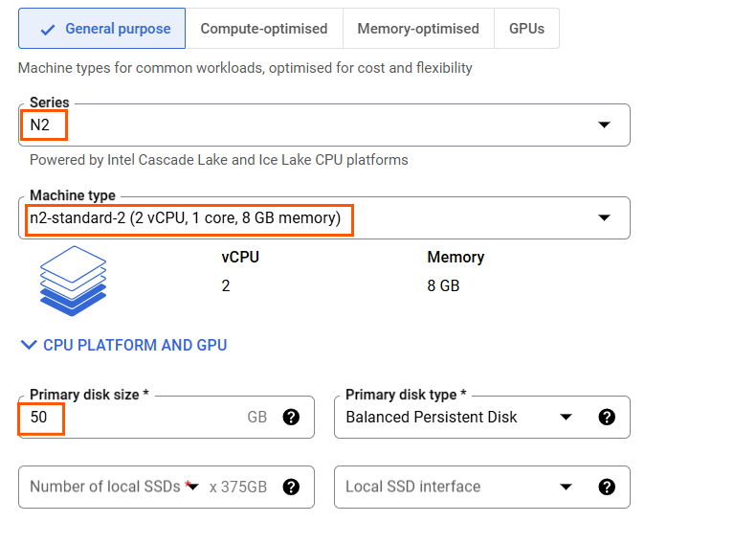Open help for Number of local SSDs
This screenshot has height=545, width=756.
(292, 487)
